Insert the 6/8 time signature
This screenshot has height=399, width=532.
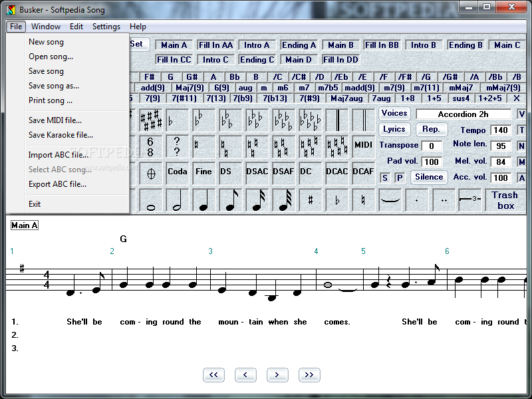point(151,146)
